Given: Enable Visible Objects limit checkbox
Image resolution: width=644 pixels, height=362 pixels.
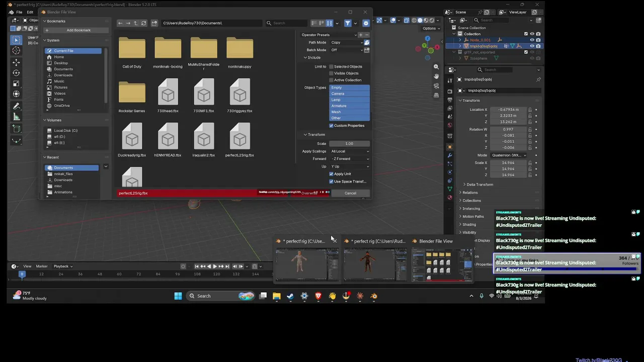Looking at the screenshot, I should (x=331, y=73).
